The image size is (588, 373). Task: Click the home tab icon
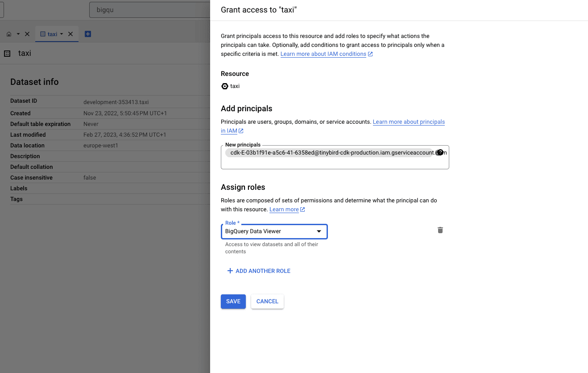coord(9,34)
